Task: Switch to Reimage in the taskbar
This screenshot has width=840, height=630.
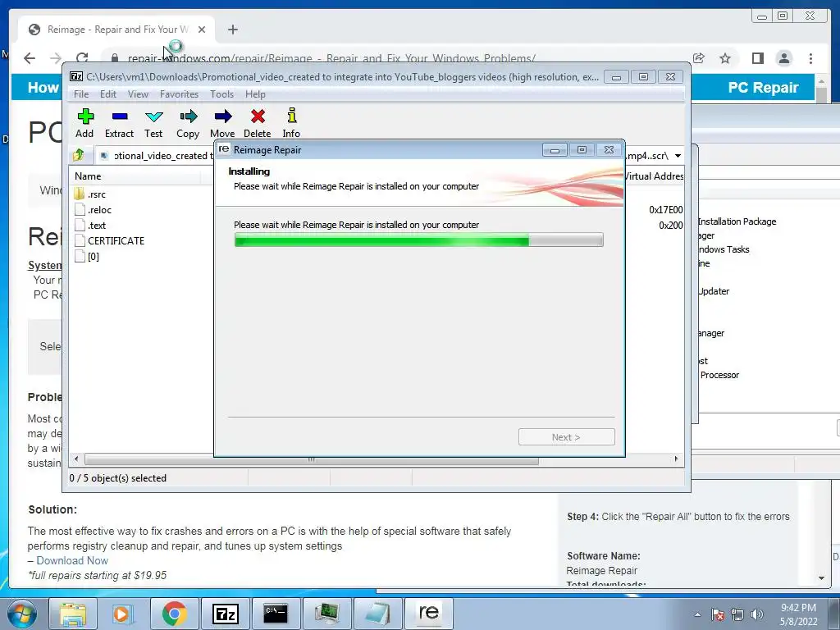Action: (428, 614)
